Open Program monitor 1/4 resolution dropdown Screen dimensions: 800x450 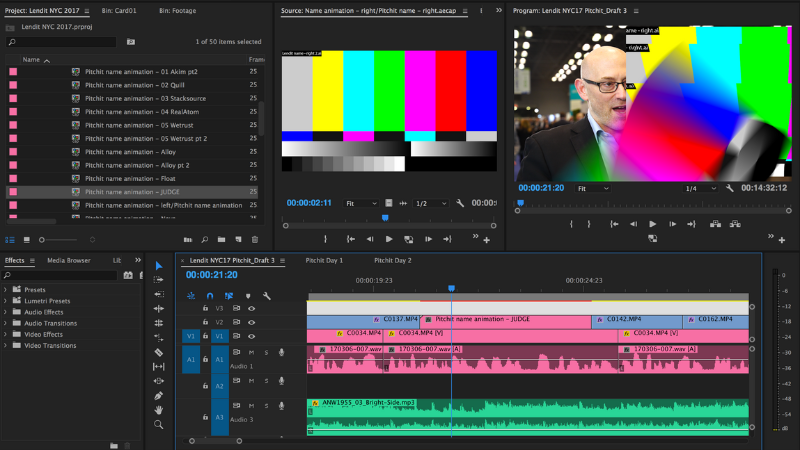[696, 188]
